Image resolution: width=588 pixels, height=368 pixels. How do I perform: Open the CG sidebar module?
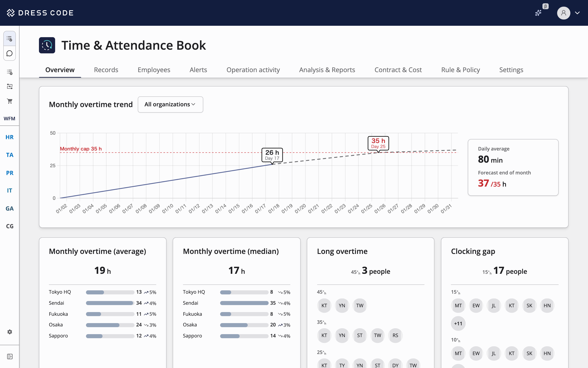(10, 226)
